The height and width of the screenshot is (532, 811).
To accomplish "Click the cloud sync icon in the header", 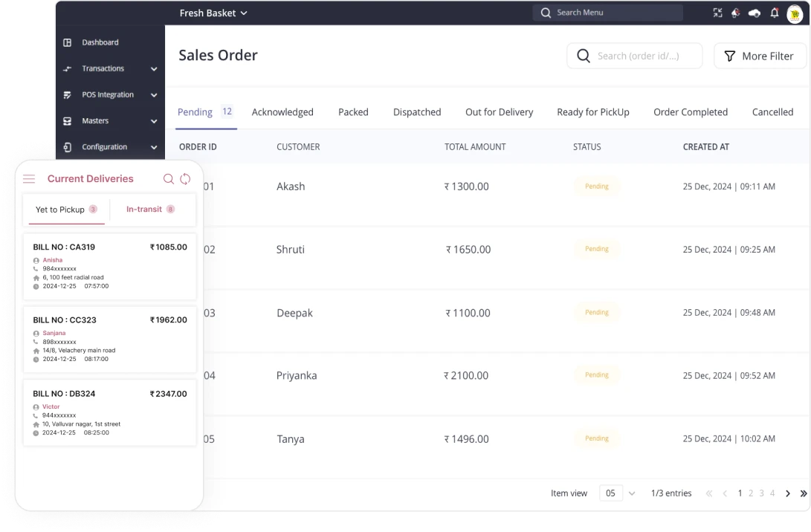I will [x=754, y=13].
